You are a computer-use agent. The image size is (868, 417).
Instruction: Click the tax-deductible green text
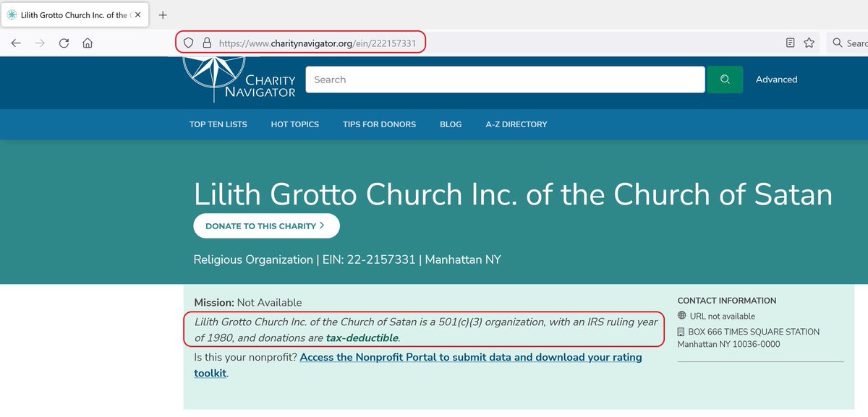tap(362, 338)
